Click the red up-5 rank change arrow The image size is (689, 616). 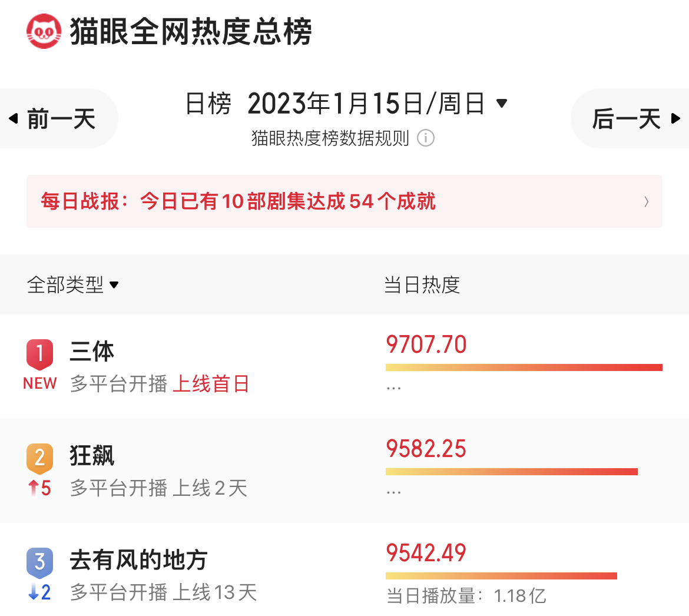click(x=34, y=488)
